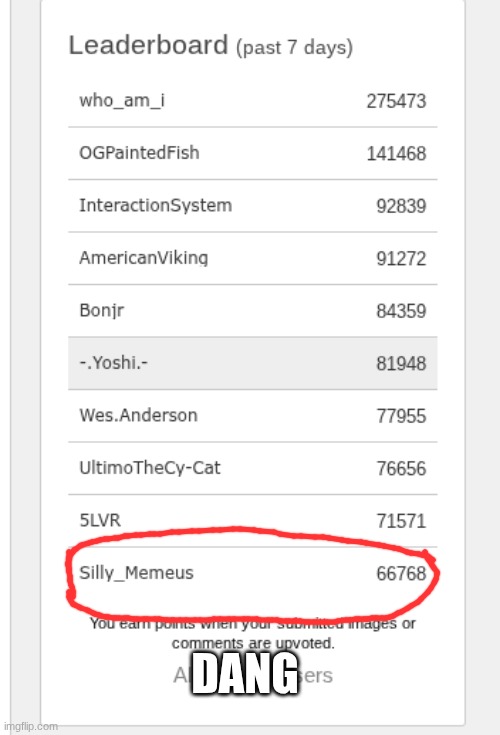The image size is (500, 735).
Task: Click the Bonjr username
Action: click(102, 310)
